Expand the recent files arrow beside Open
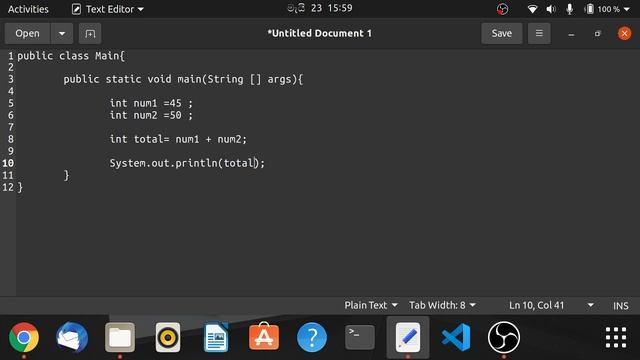Viewport: 640px width, 360px height. tap(62, 33)
